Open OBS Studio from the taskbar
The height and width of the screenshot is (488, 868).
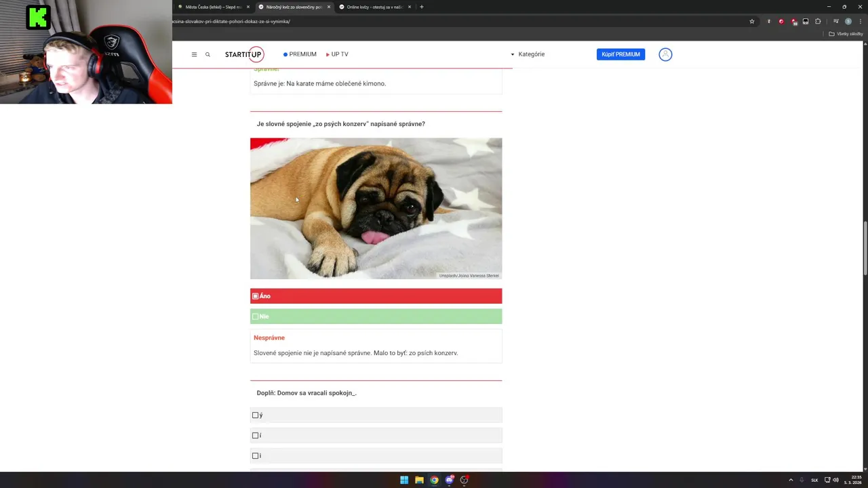[464, 480]
